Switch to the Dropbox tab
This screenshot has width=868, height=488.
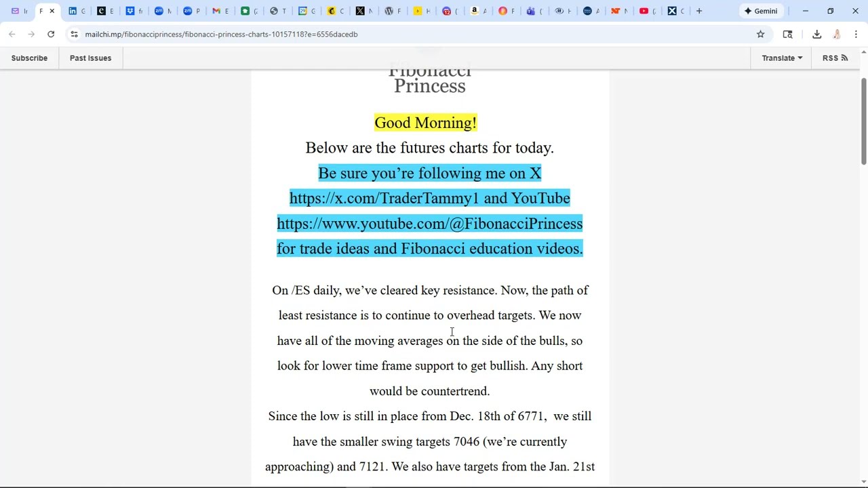(134, 11)
